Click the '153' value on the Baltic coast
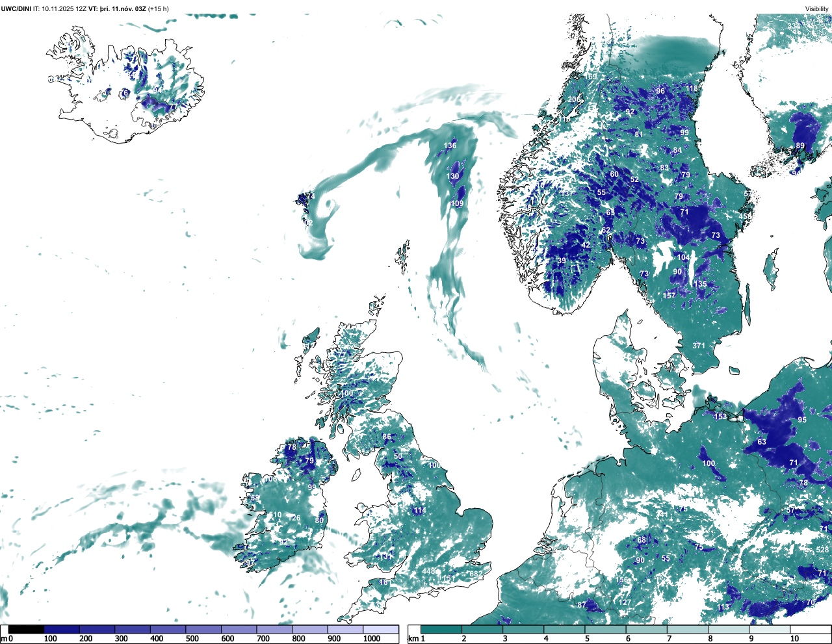This screenshot has width=832, height=644. click(720, 417)
